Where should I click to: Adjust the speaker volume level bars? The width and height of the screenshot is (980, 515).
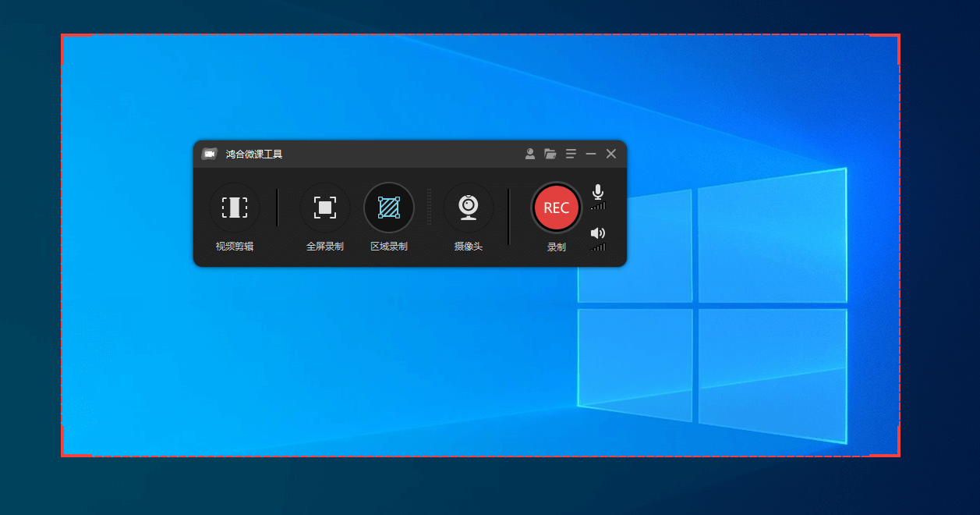[x=598, y=247]
